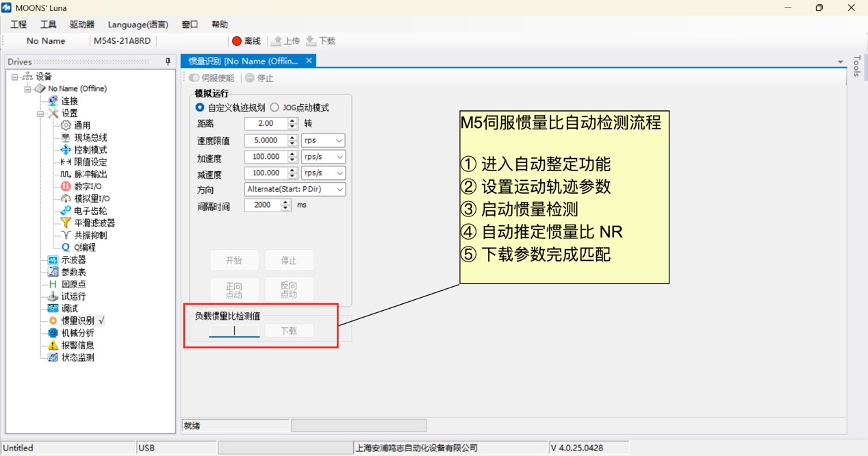Click the 负载惯量比检测值 input field
The height and width of the screenshot is (456, 868).
tap(234, 331)
